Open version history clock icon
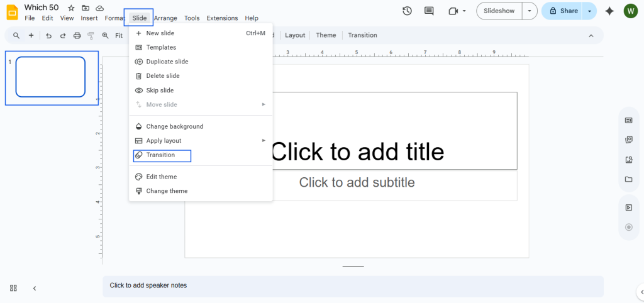This screenshot has width=644, height=303. point(407,11)
